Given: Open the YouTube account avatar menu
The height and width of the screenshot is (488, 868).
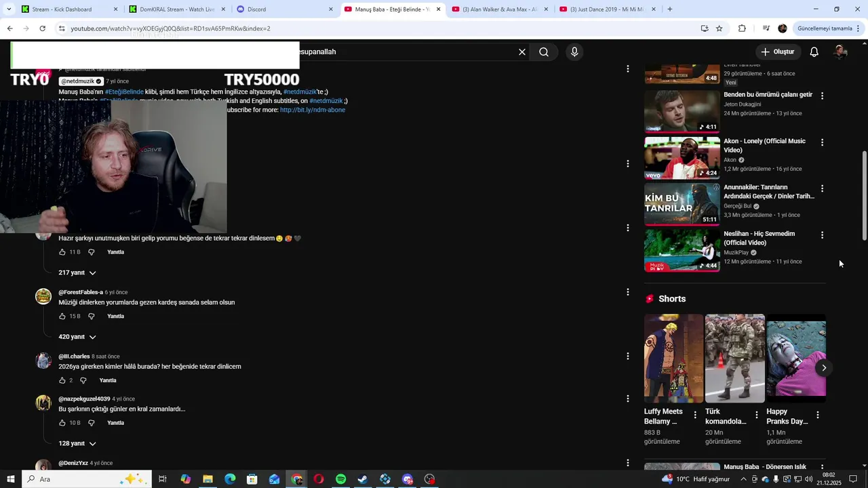Looking at the screenshot, I should [840, 52].
